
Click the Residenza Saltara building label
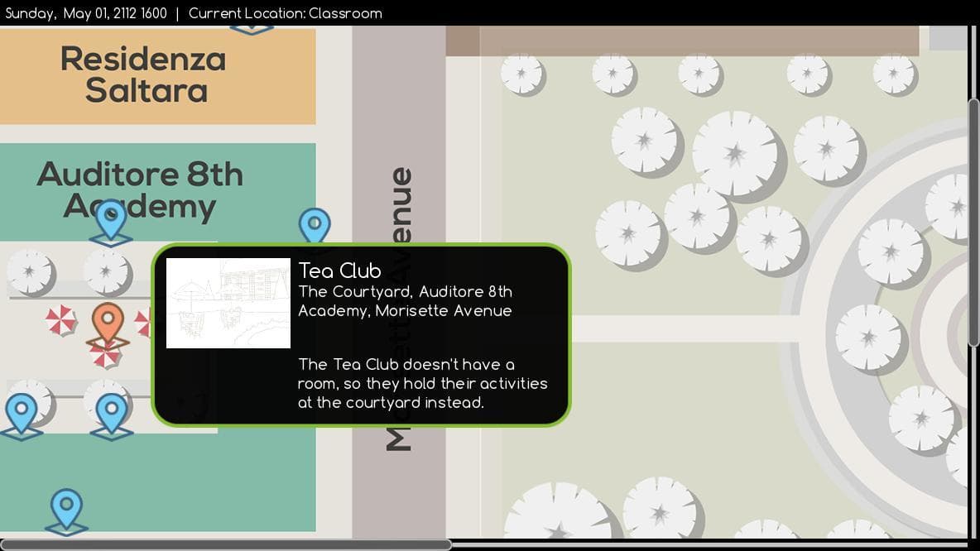tap(144, 74)
